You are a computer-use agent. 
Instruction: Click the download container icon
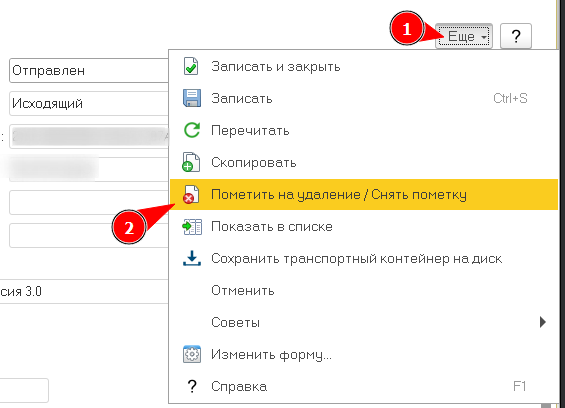coord(192,258)
